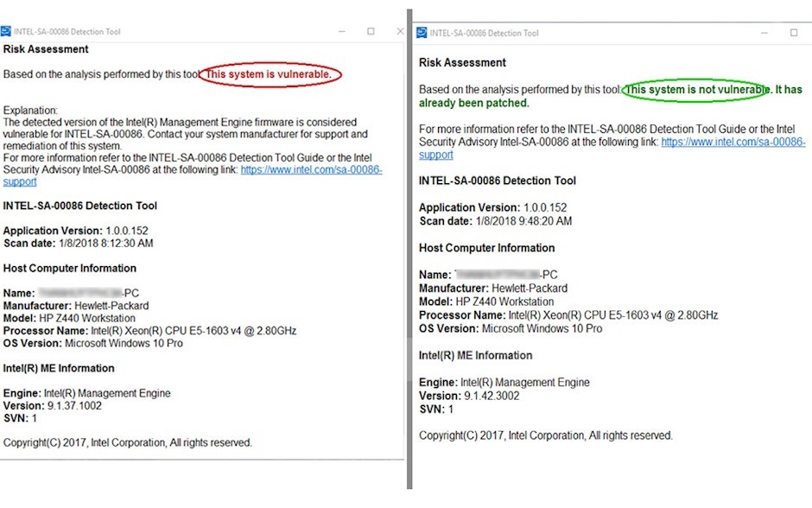Click the bold 'INTEL-SA-00086 Detection Tool' heading in the left report
The width and height of the screenshot is (812, 508).
pyautogui.click(x=80, y=206)
